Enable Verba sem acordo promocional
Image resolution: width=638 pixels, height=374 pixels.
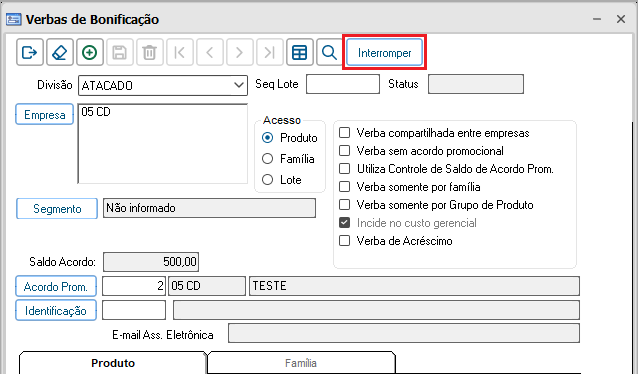coord(345,151)
